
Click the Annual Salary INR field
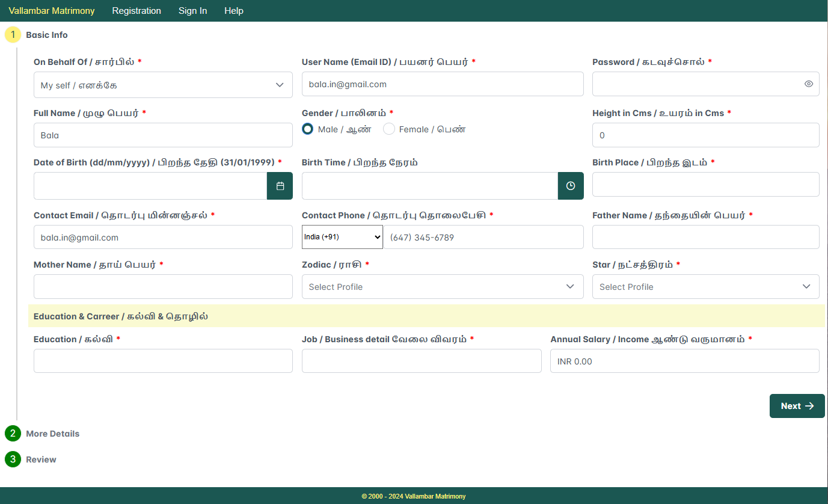(684, 361)
